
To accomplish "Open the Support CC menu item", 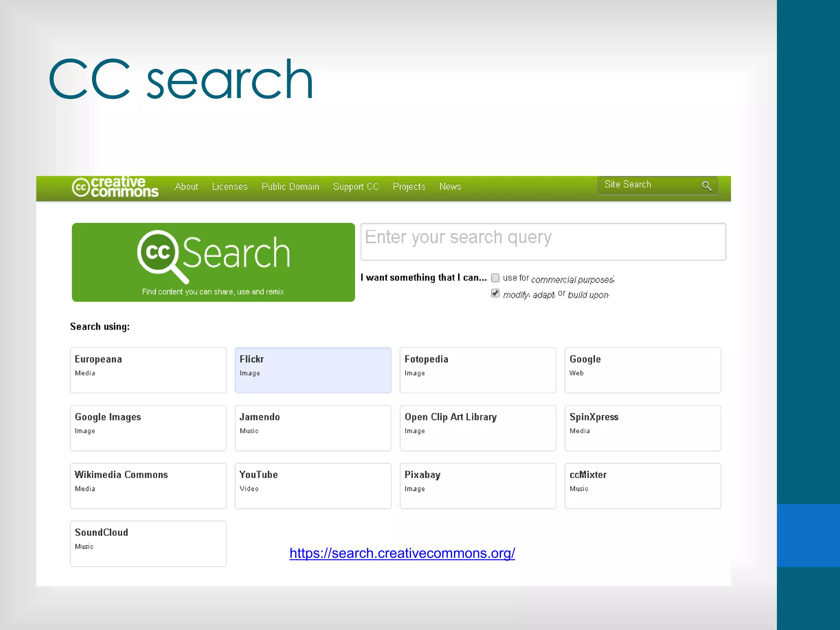I will 356,187.
